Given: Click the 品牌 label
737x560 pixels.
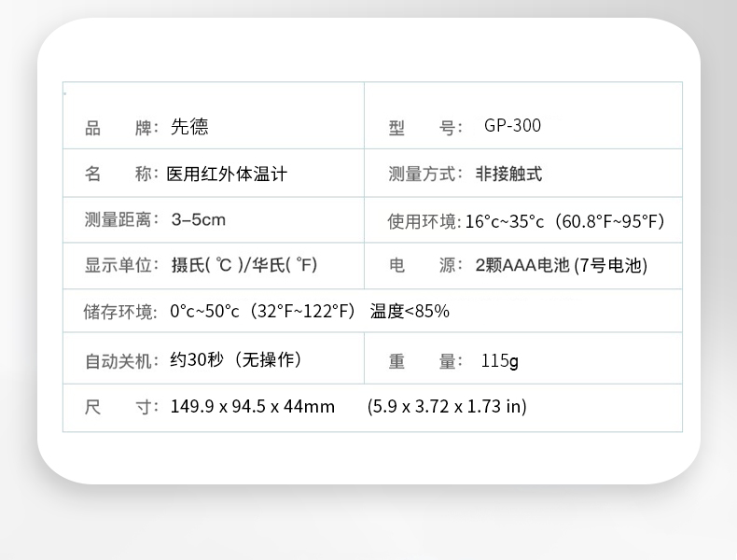Looking at the screenshot, I should [x=121, y=128].
